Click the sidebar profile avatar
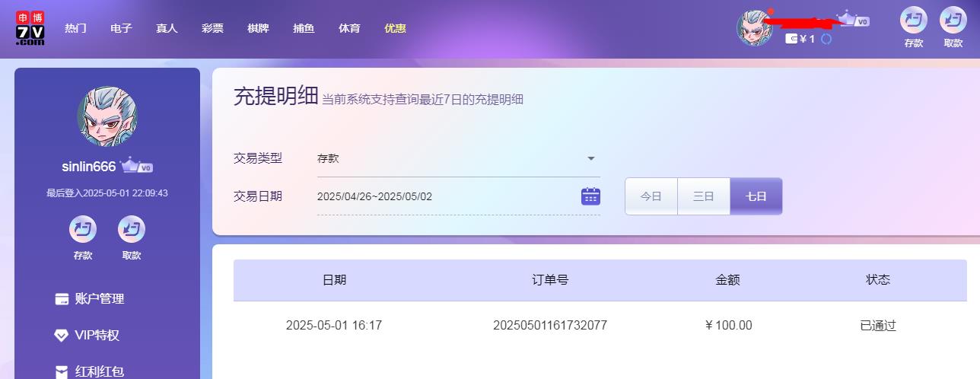The width and height of the screenshot is (980, 379). point(107,116)
